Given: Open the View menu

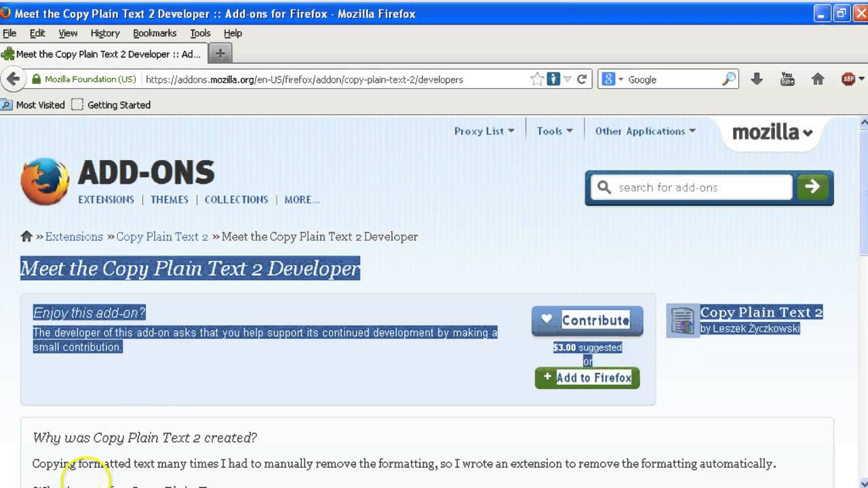Looking at the screenshot, I should (x=68, y=33).
